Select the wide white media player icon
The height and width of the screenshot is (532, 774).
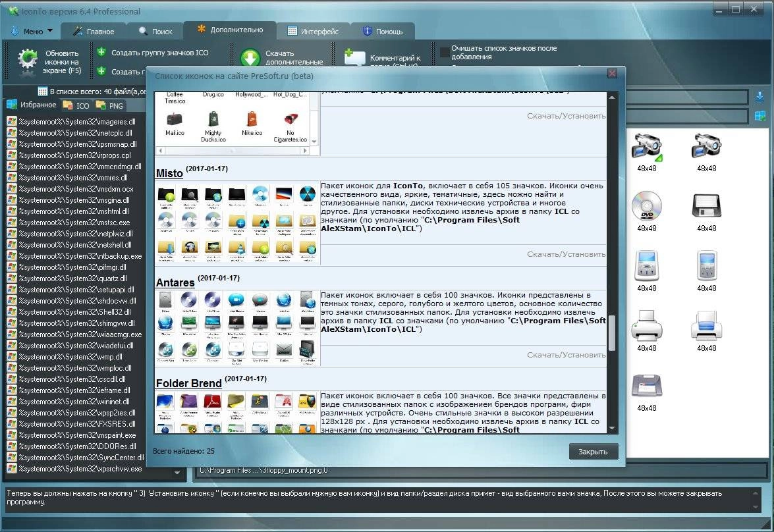coord(647,265)
